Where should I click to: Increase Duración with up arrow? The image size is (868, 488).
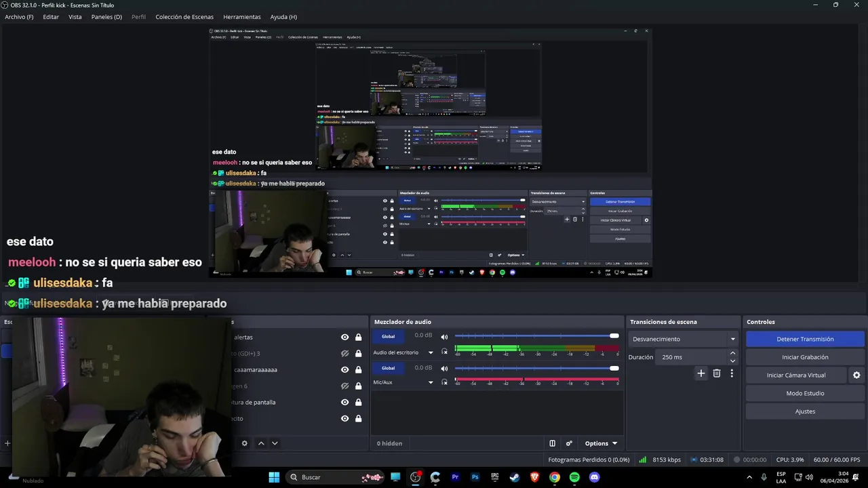[732, 353]
